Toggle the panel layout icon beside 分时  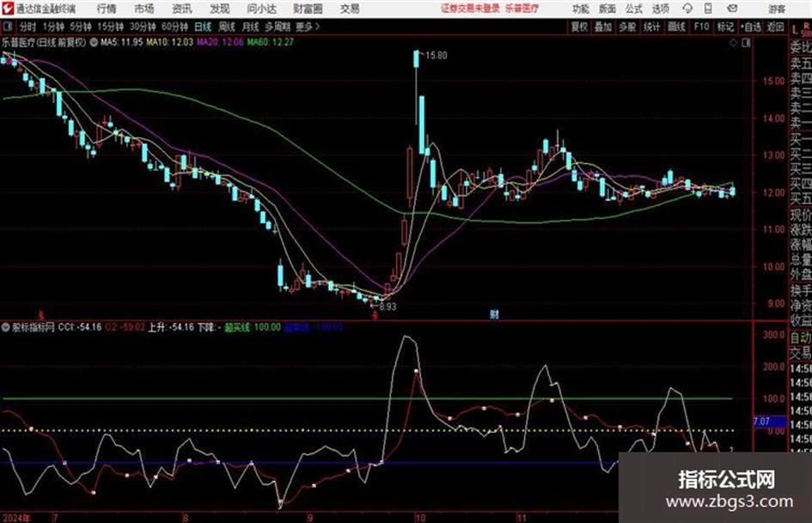pos(7,27)
